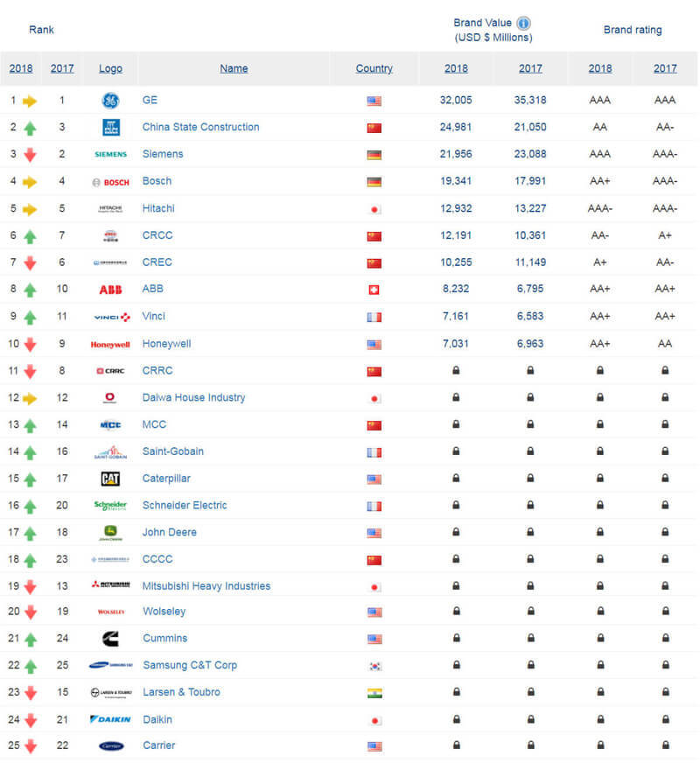
Task: Click the 24,981 value cell
Action: pos(456,127)
